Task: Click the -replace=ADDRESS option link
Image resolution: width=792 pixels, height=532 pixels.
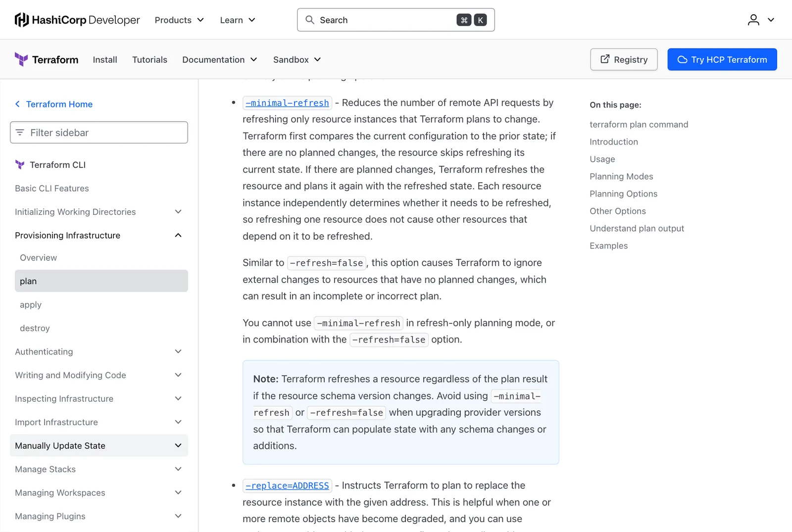Action: (287, 486)
